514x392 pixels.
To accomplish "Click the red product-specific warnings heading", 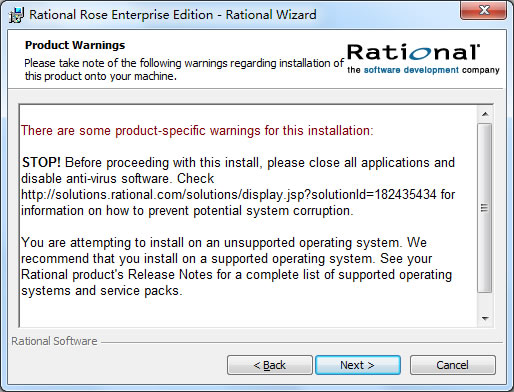I will click(x=197, y=130).
